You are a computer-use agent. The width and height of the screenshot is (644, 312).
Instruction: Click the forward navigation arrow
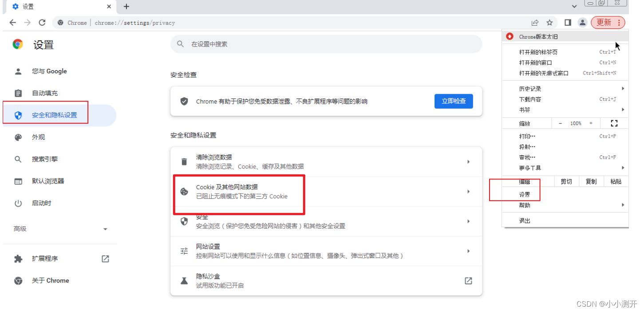(x=28, y=23)
